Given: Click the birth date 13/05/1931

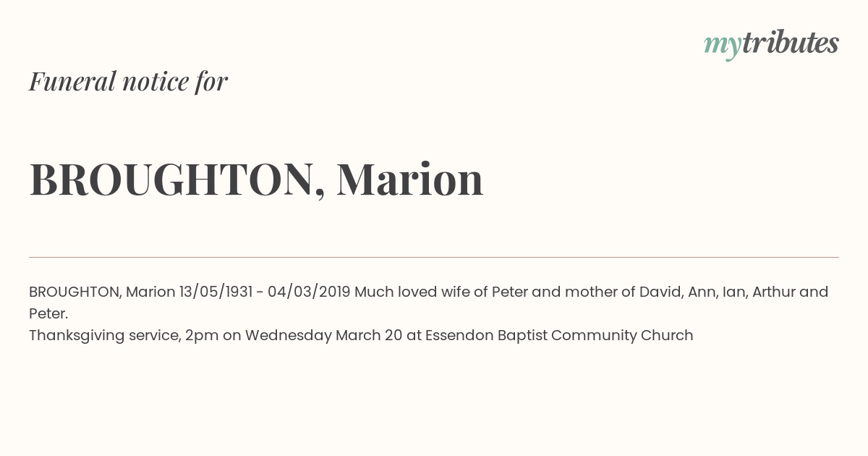Looking at the screenshot, I should [216, 292].
